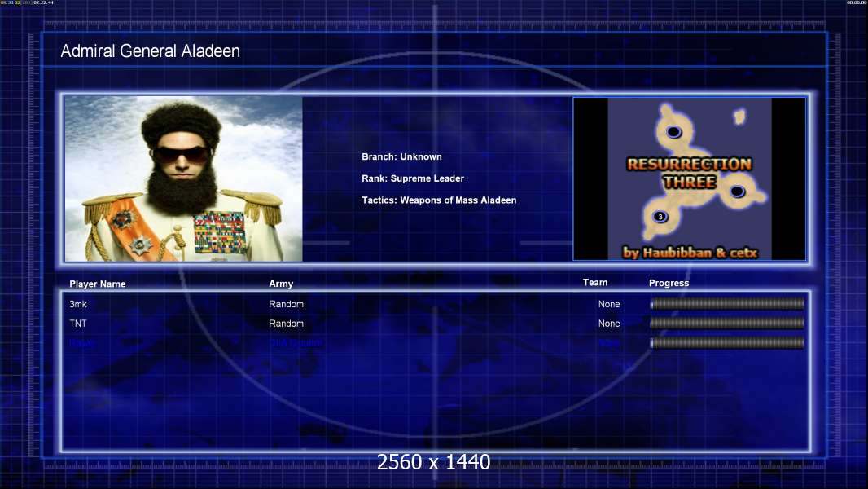Click the Admiral General Aladeen title text
Viewport: 868px width, 489px height.
pos(150,51)
